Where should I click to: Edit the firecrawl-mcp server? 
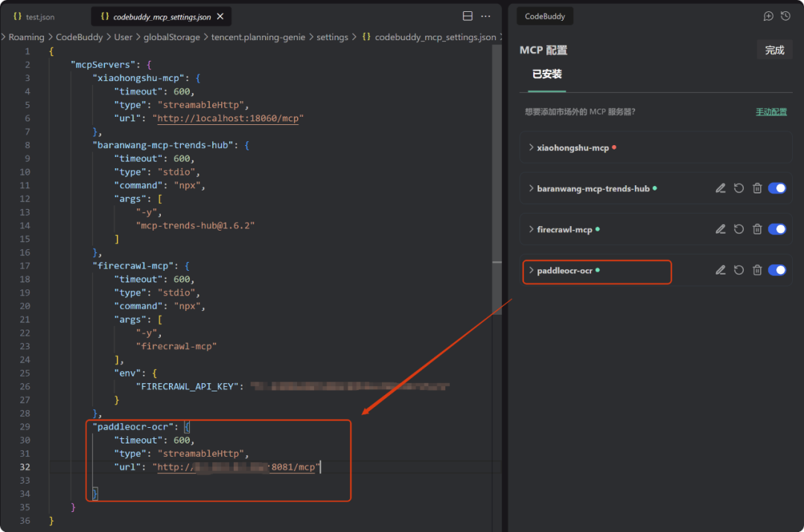click(x=721, y=229)
